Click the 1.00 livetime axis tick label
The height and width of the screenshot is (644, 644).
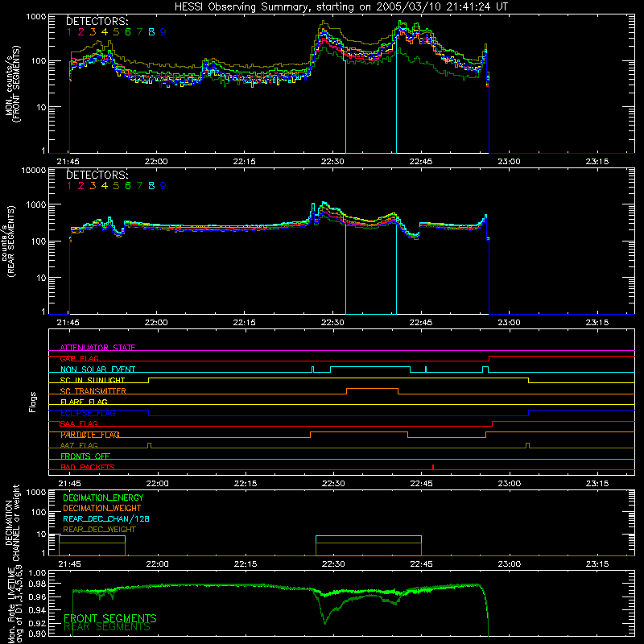tap(37, 573)
